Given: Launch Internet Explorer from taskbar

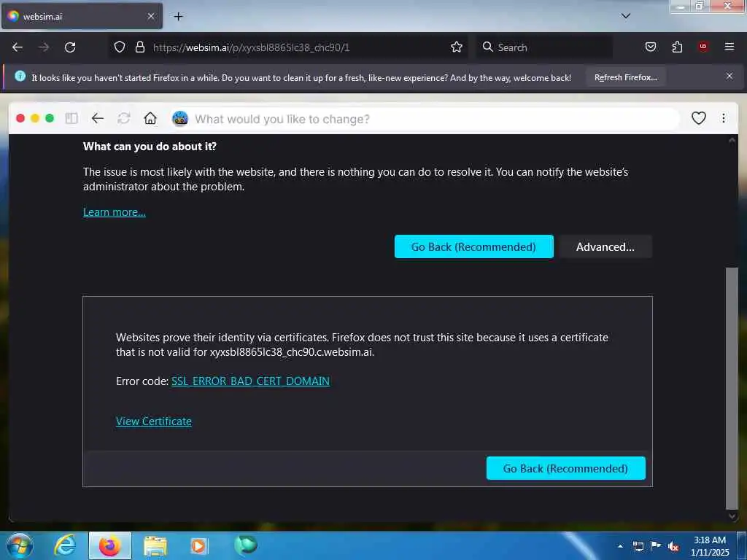Looking at the screenshot, I should click(64, 545).
